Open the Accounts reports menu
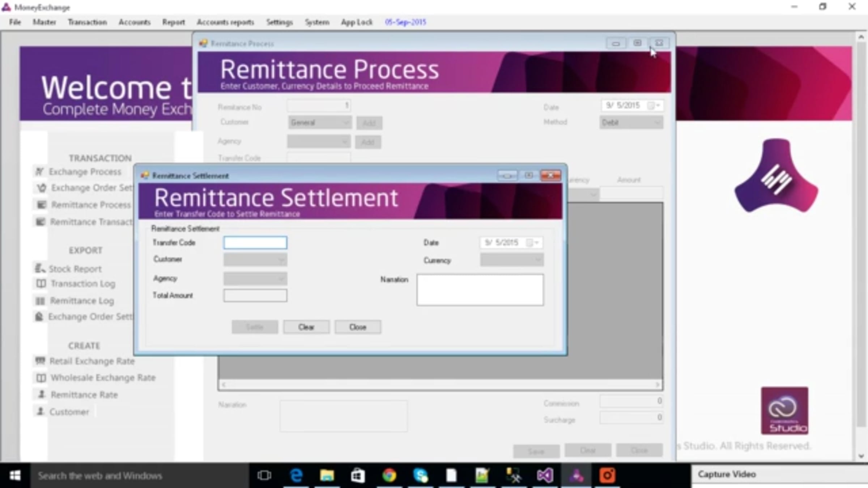 [225, 22]
